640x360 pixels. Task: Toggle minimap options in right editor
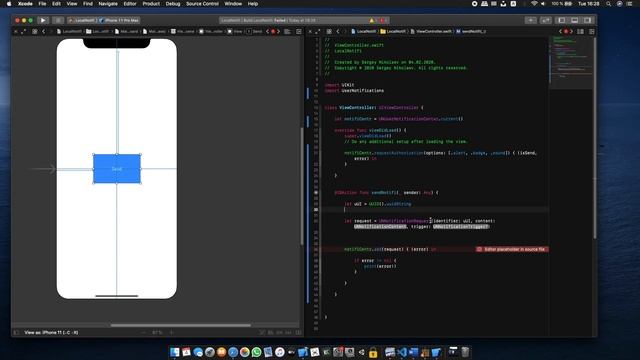point(580,31)
